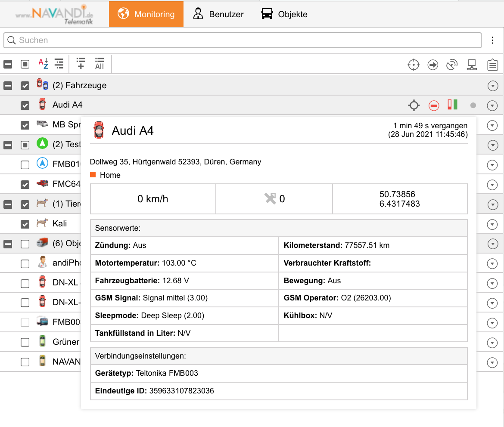Click the crosshair locate icon in toolbar
Viewport: 504px width, 427px height.
[414, 65]
